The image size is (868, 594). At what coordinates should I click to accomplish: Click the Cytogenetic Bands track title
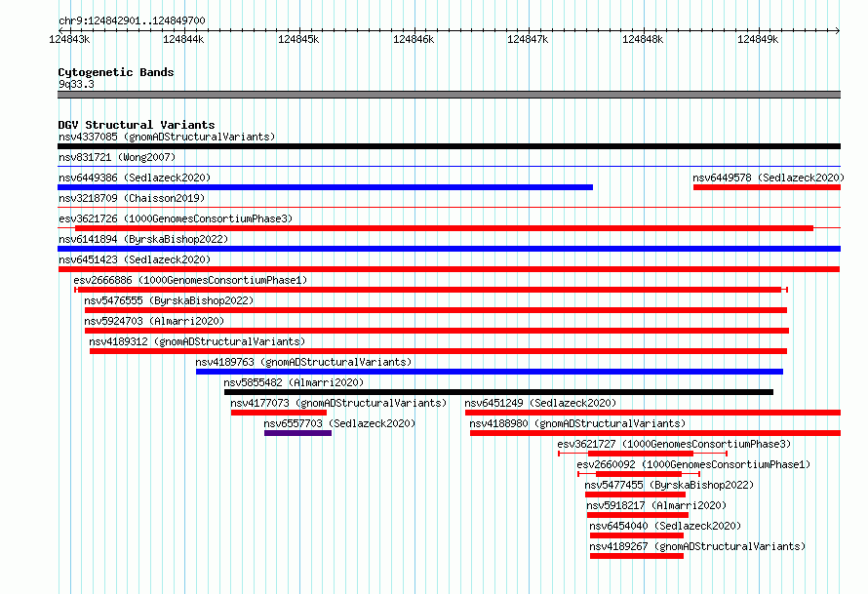(x=116, y=72)
